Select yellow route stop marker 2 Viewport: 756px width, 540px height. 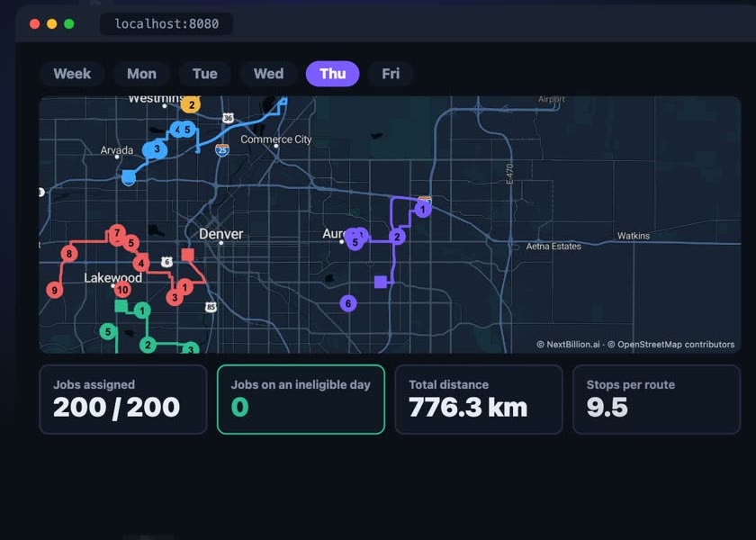(x=191, y=104)
